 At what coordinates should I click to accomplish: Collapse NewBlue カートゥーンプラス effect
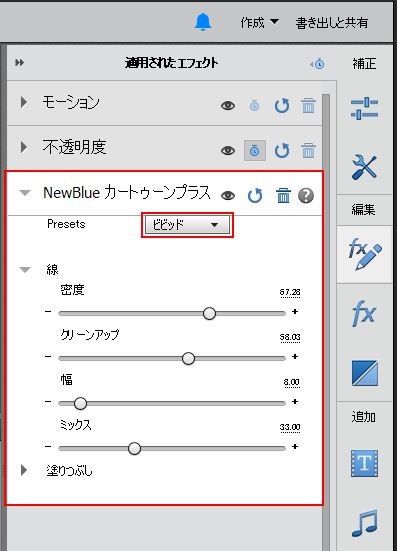point(25,193)
